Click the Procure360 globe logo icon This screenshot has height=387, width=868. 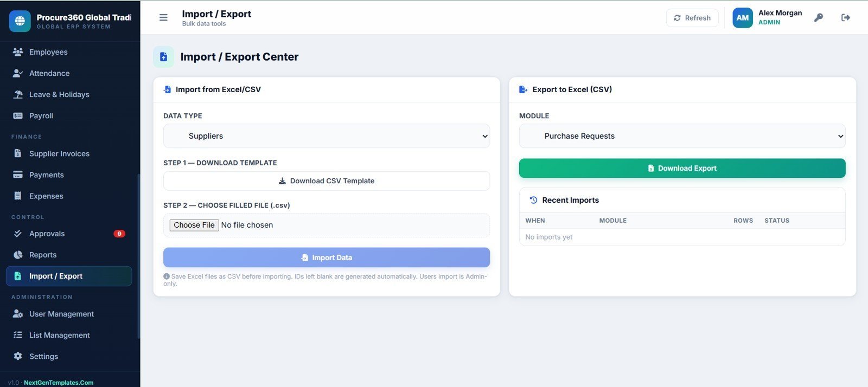[x=20, y=21]
